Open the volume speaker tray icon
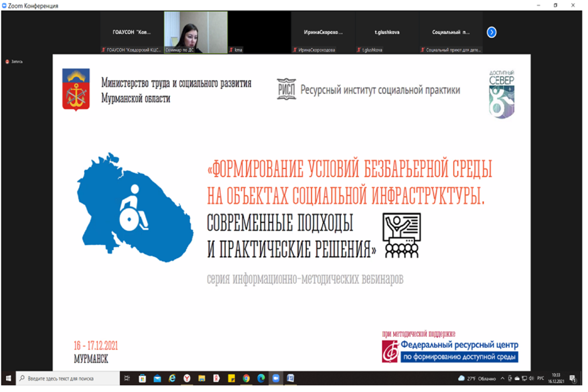The image size is (588, 392). click(531, 378)
